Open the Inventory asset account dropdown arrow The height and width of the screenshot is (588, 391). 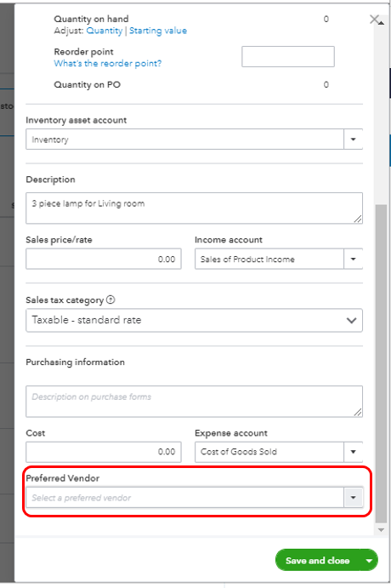(353, 140)
